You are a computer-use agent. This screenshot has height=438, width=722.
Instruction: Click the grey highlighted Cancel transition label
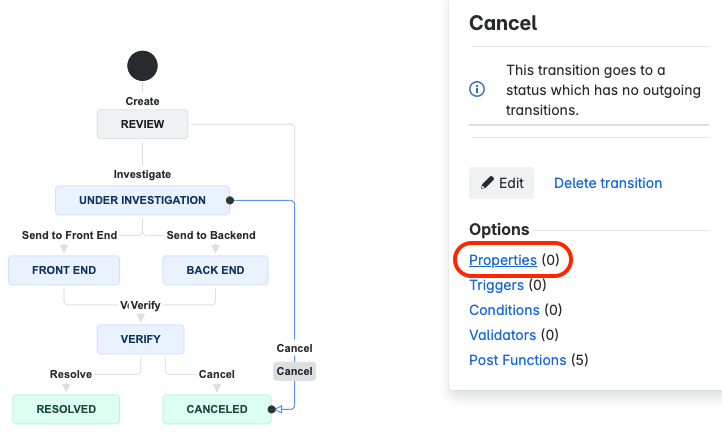click(294, 371)
